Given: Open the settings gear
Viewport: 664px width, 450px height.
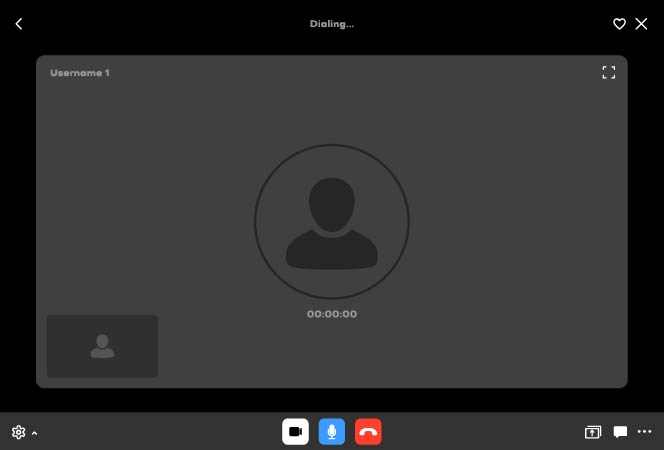Looking at the screenshot, I should pyautogui.click(x=18, y=432).
